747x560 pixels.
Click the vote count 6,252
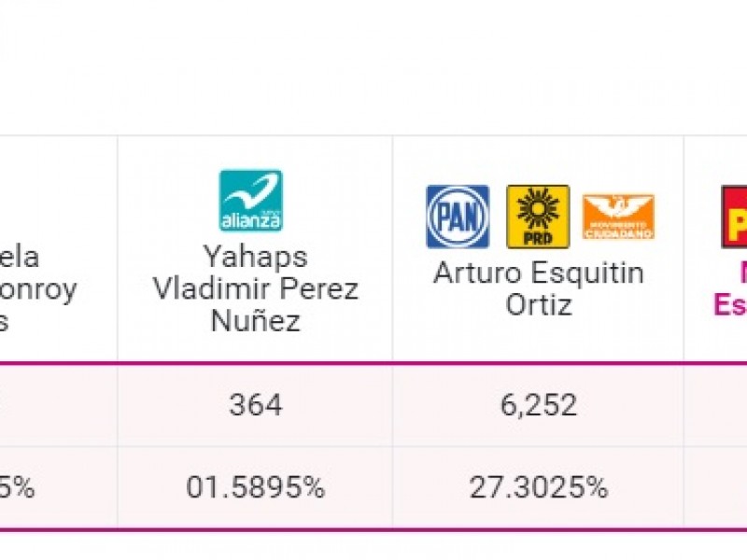coord(539,405)
